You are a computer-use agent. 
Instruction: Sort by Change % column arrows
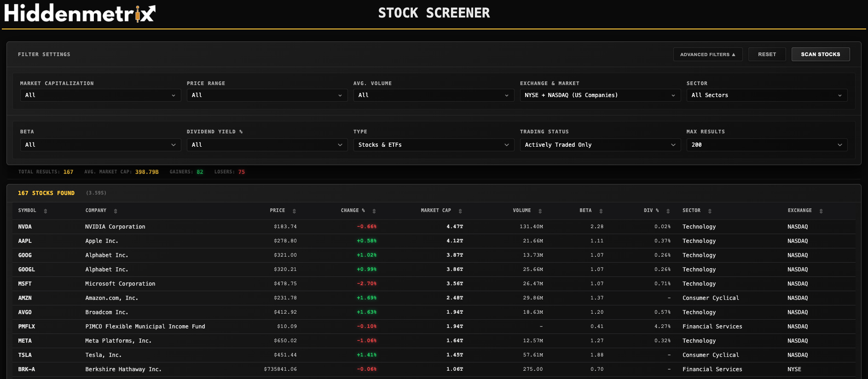(374, 211)
